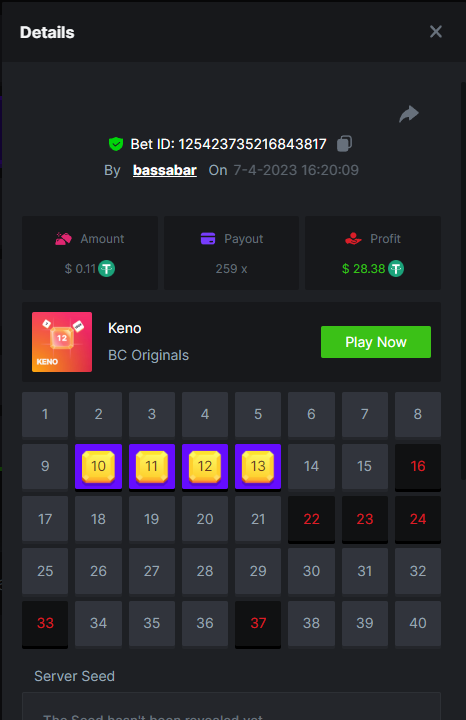Select Keno number tile 37
Viewport: 466px width, 720px height.
[x=258, y=624]
